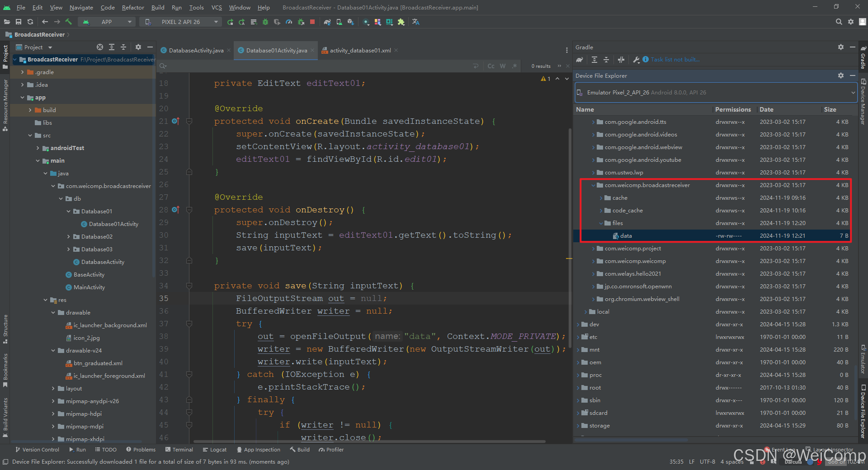
Task: Collapse the files folder in Device File Explorer
Action: [x=601, y=223]
